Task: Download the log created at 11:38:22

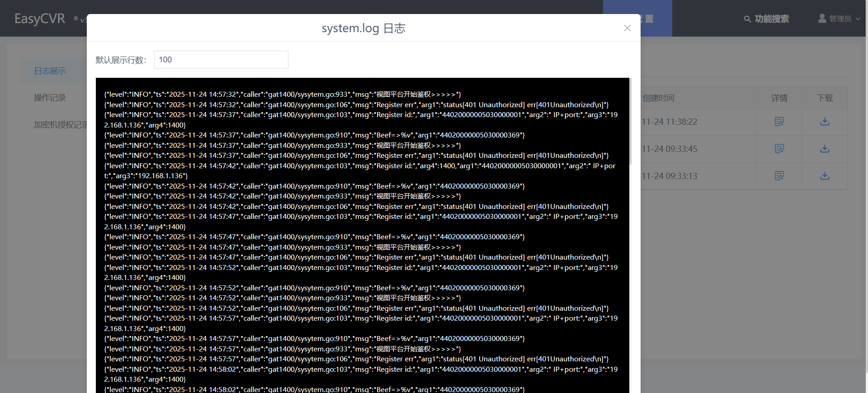Action: (825, 122)
